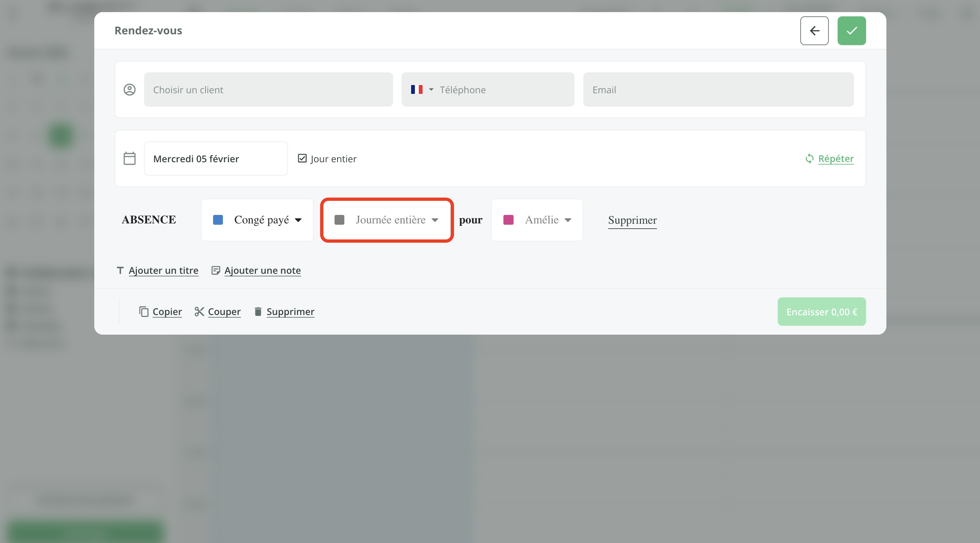980x543 pixels.
Task: Click the Répéter link
Action: click(x=836, y=159)
